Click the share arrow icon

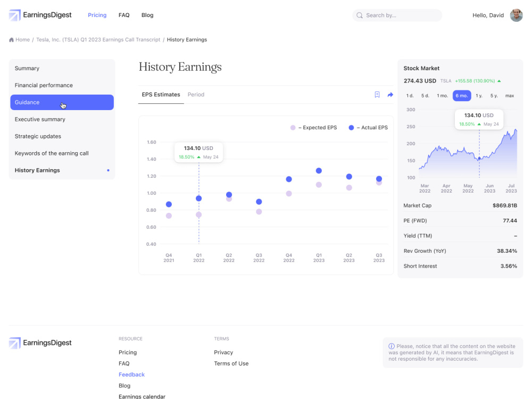click(390, 95)
